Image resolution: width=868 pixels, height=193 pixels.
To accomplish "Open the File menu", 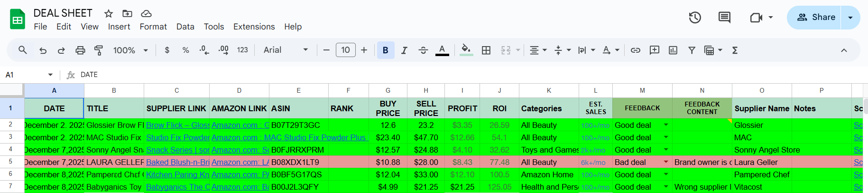I will click(40, 27).
